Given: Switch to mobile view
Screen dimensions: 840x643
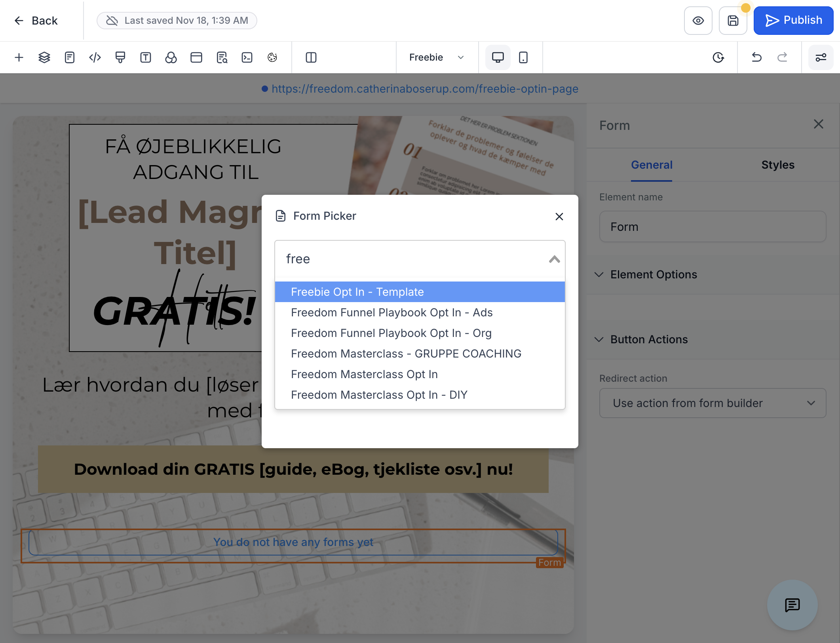Looking at the screenshot, I should pos(523,57).
